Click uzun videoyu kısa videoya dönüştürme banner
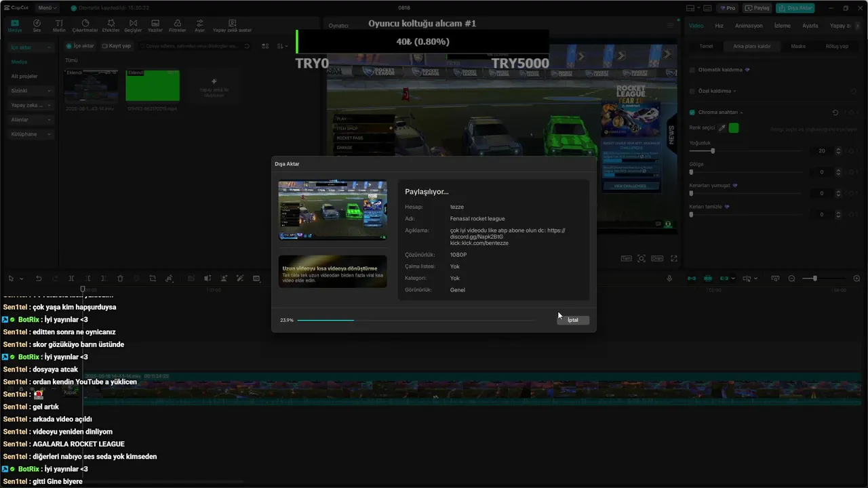The width and height of the screenshot is (868, 488). [332, 271]
